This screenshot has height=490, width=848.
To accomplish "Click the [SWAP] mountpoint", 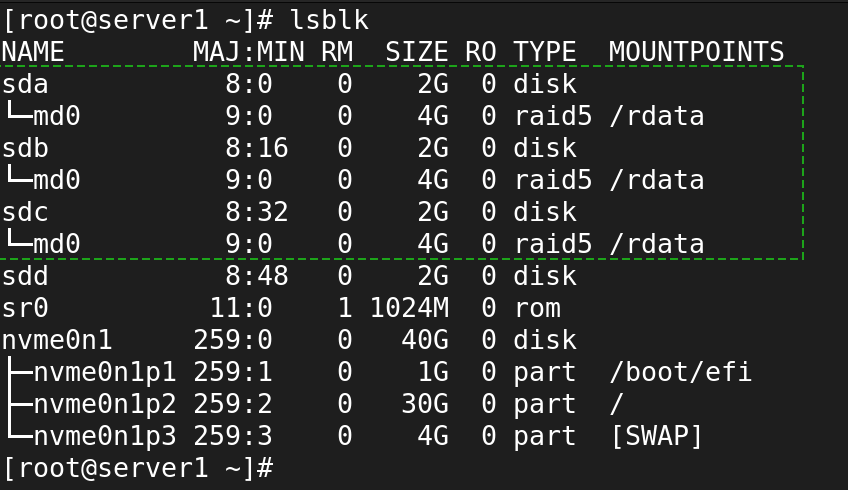I will tap(657, 436).
